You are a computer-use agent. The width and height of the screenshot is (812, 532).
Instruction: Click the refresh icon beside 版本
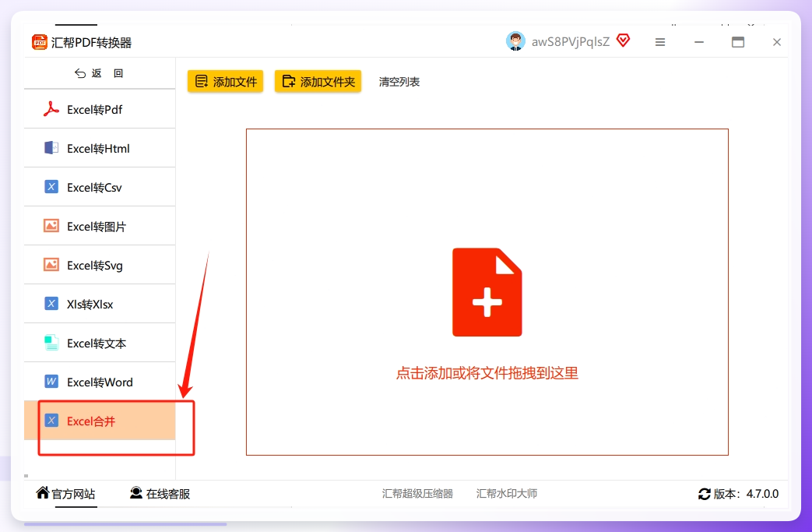705,494
